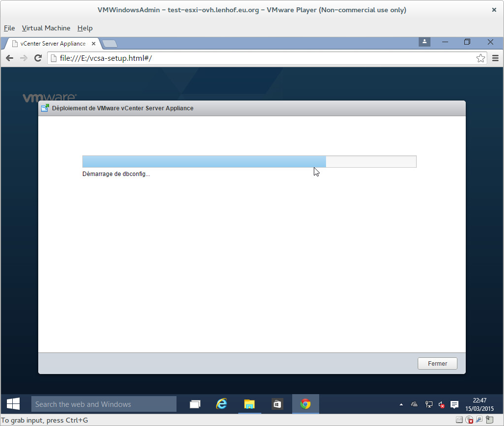The image size is (504, 426).
Task: Open Windows Store from taskbar
Action: (277, 404)
